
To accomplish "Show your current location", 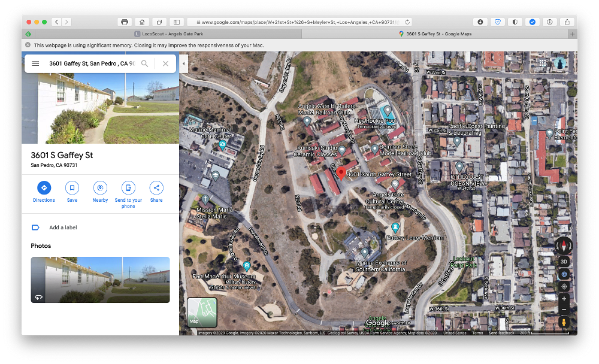I will 564,286.
